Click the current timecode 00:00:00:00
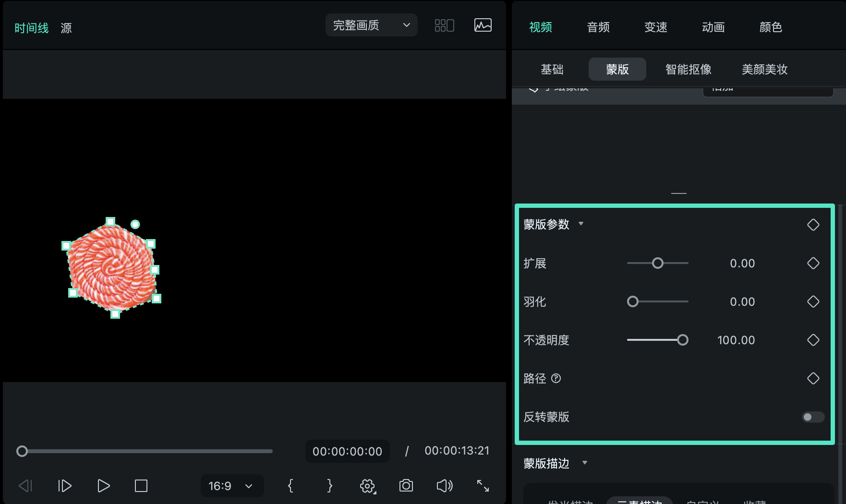This screenshot has width=846, height=504. [x=348, y=451]
